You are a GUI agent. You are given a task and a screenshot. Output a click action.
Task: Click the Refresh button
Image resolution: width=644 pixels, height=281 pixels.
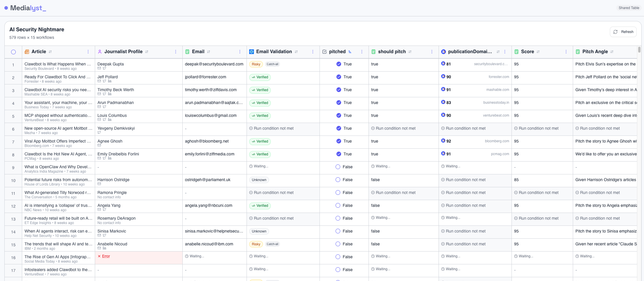(623, 32)
